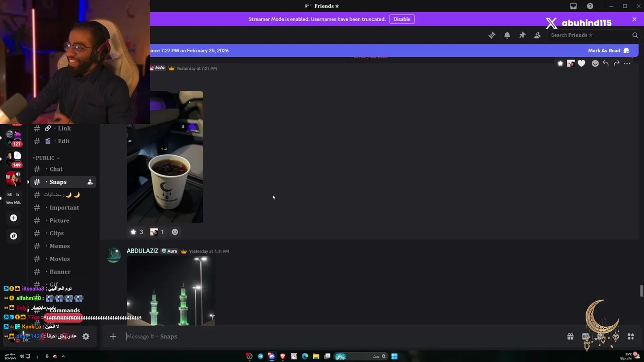Open notification settings bell icon
Screen dimensions: 644x362
coord(507,35)
